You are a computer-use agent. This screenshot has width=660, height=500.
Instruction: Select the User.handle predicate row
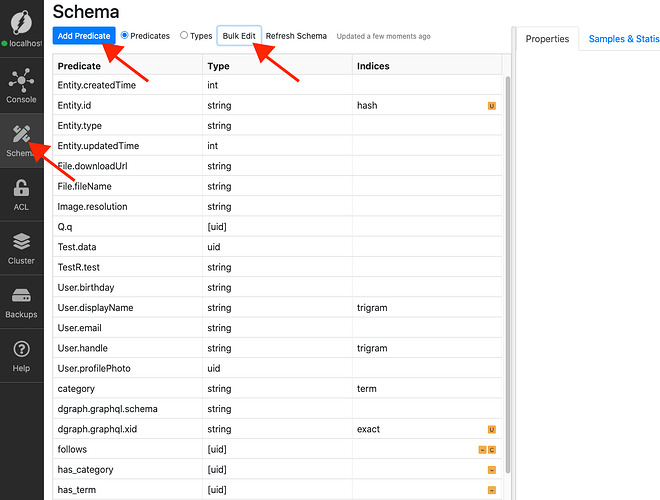(277, 348)
